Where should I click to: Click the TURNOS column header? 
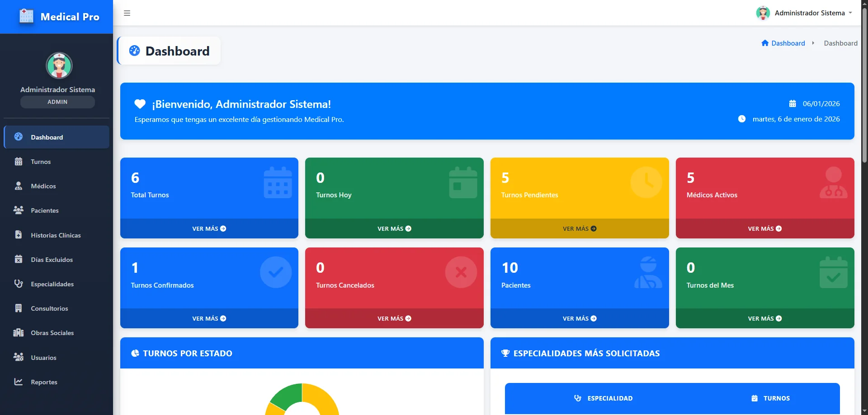click(x=770, y=398)
